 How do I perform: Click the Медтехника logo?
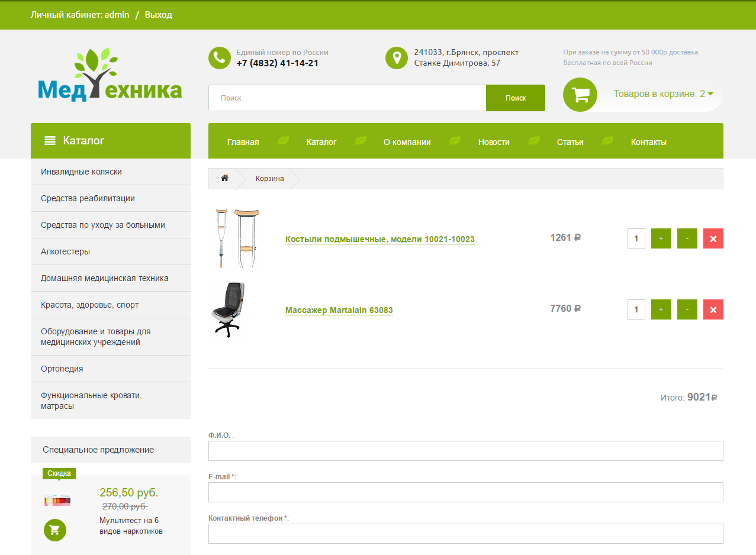tap(110, 76)
